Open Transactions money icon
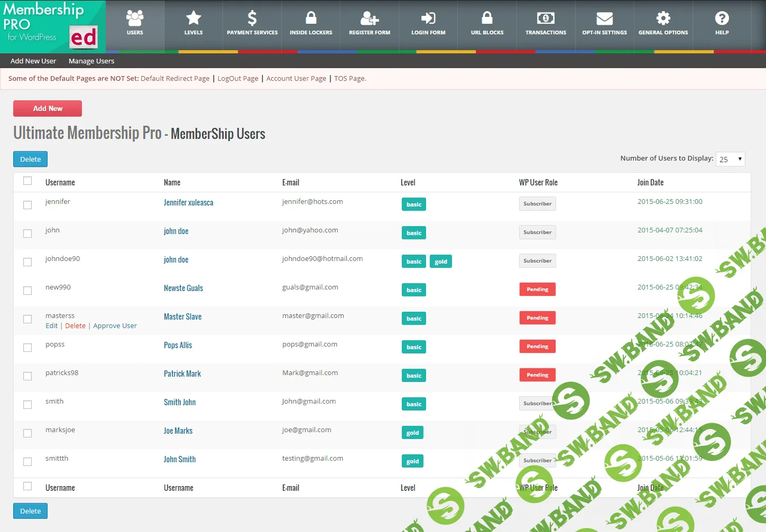Viewport: 766px width, 532px height. point(546,19)
